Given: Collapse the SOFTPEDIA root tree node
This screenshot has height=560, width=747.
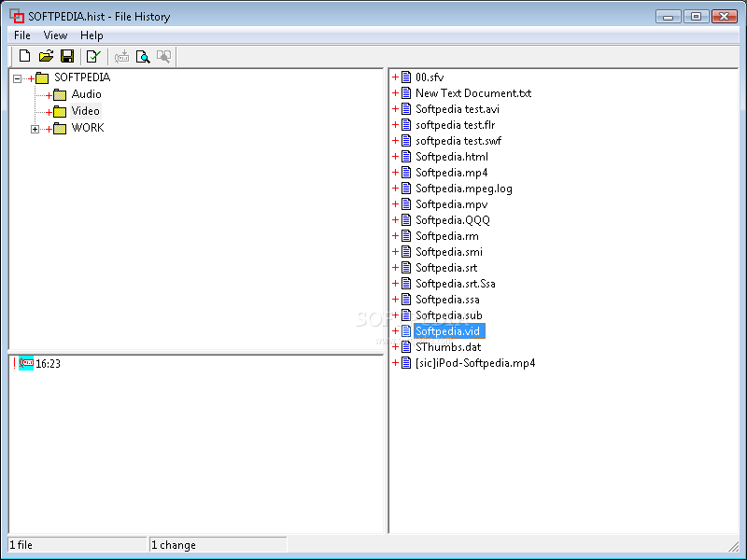Looking at the screenshot, I should tap(18, 78).
